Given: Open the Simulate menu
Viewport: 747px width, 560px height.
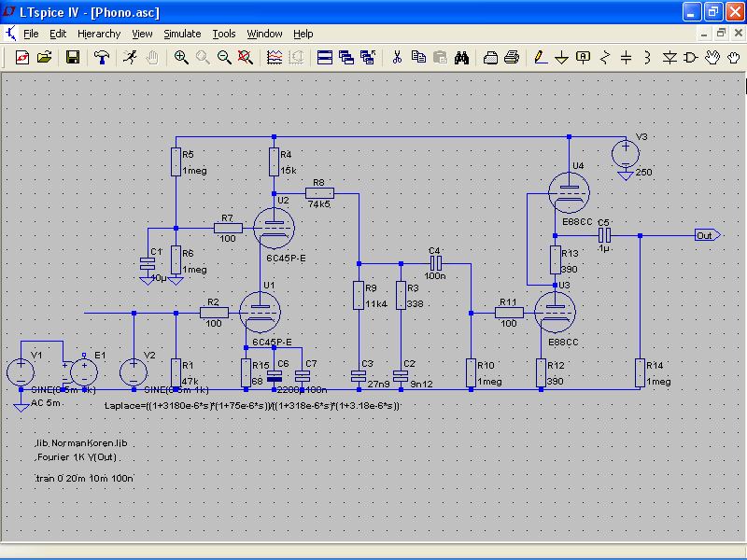Looking at the screenshot, I should (x=182, y=34).
